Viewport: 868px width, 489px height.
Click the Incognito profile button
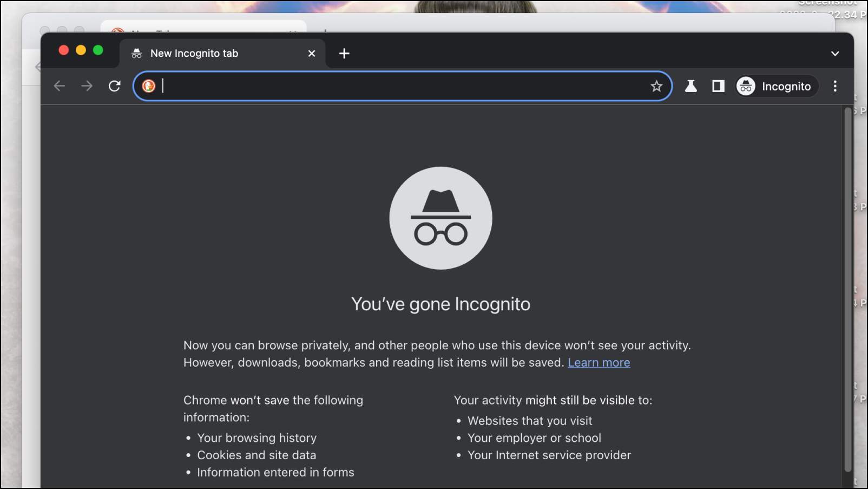point(776,86)
